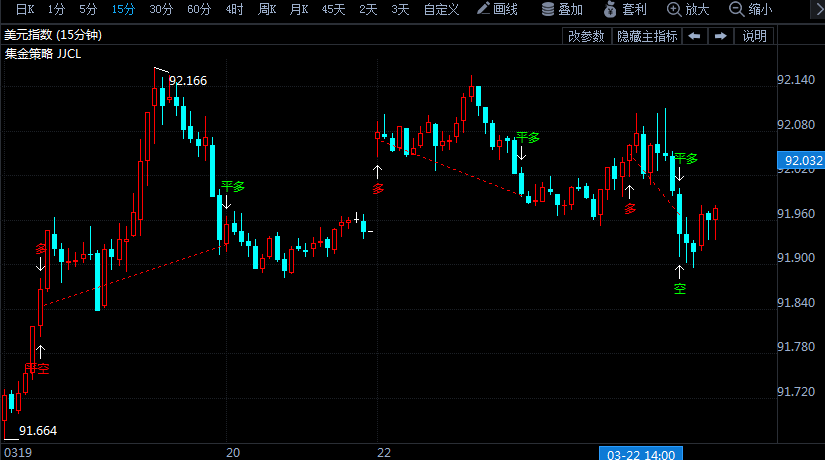Click the 91.960 price axis value
The width and height of the screenshot is (825, 460).
point(796,214)
